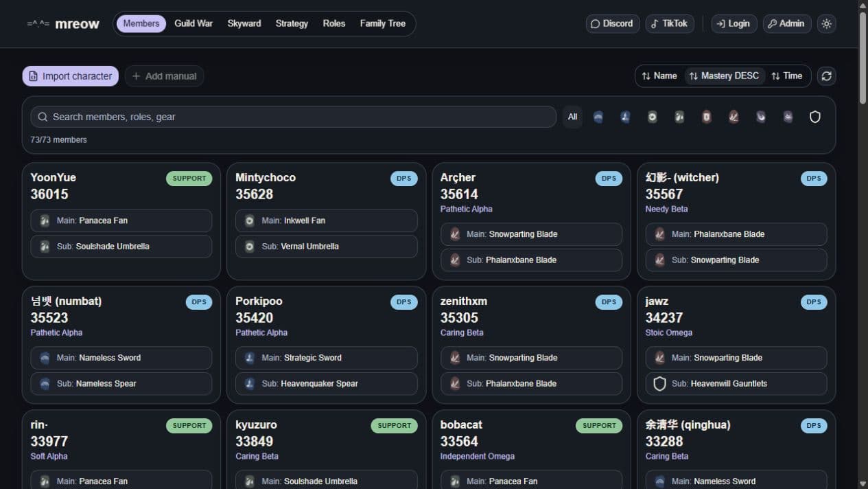The width and height of the screenshot is (868, 489).
Task: Click the mreow cat-face logo
Action: 38,24
